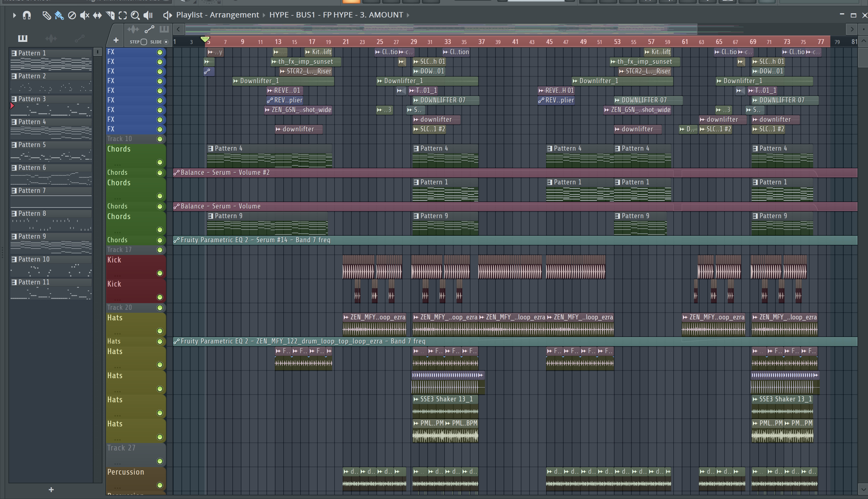
Task: Select the Mute tool
Action: (x=84, y=15)
